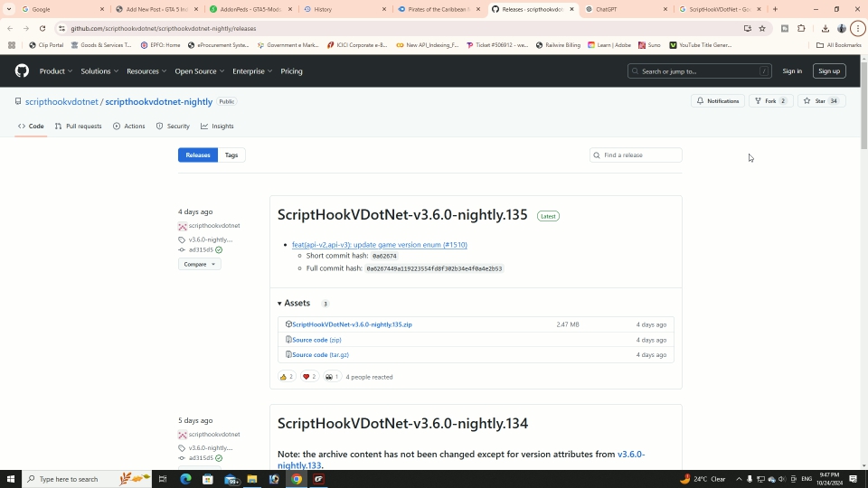
Task: Focus Find a release input
Action: click(636, 155)
